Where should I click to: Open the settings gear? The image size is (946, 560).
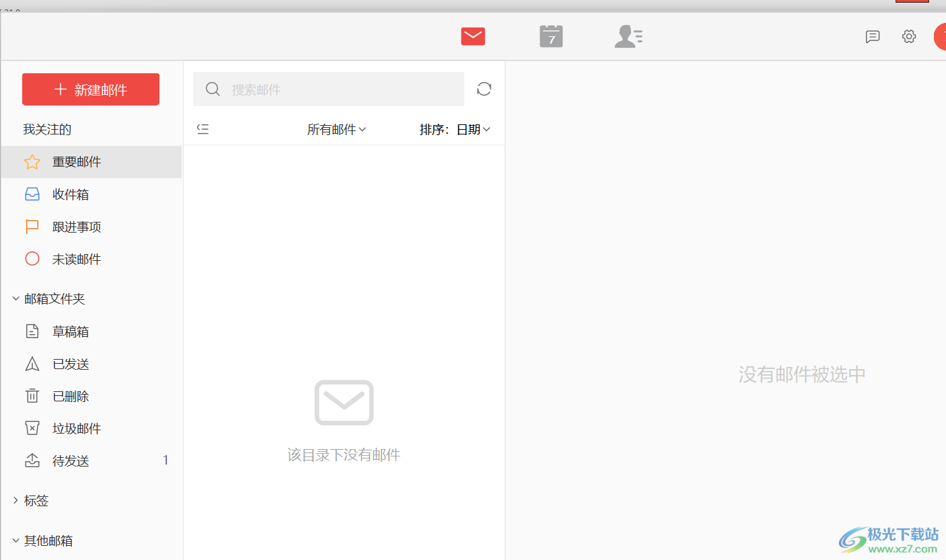(909, 36)
